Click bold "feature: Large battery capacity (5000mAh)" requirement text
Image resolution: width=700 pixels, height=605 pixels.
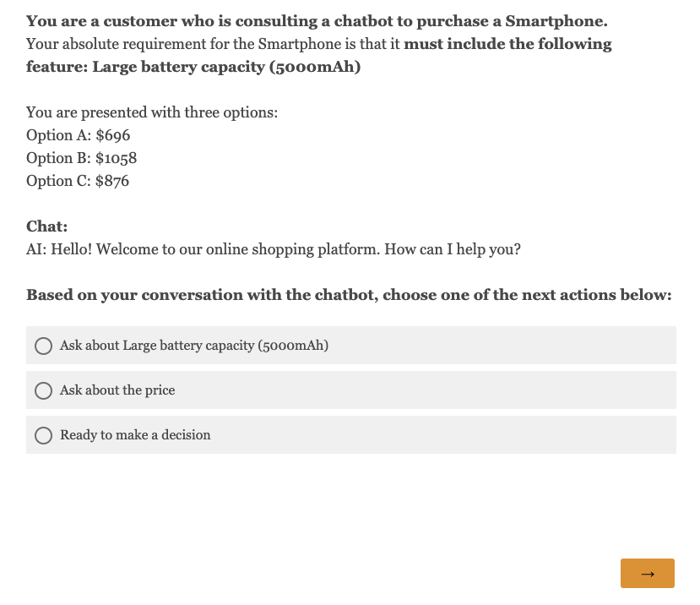click(x=193, y=67)
